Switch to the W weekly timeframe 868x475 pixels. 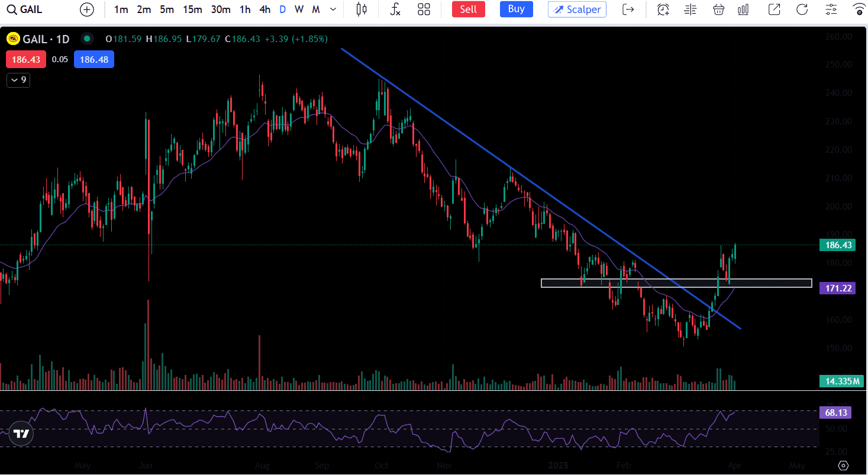tap(299, 9)
